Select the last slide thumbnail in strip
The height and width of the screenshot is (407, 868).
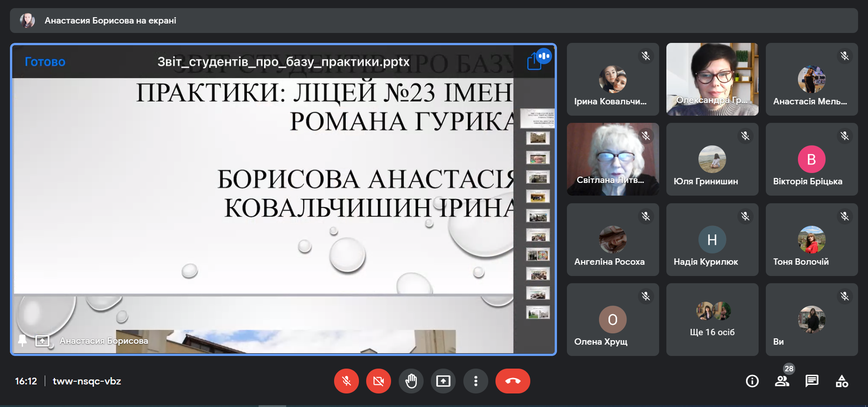pyautogui.click(x=538, y=313)
